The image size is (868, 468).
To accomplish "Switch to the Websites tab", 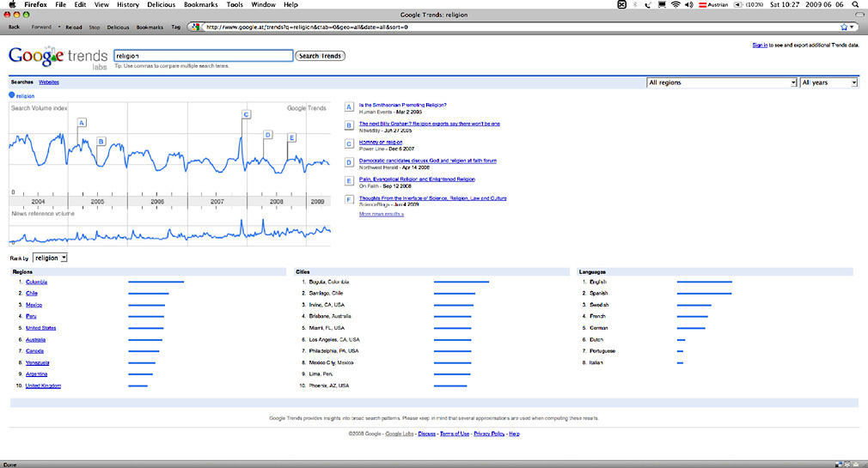I will point(49,82).
